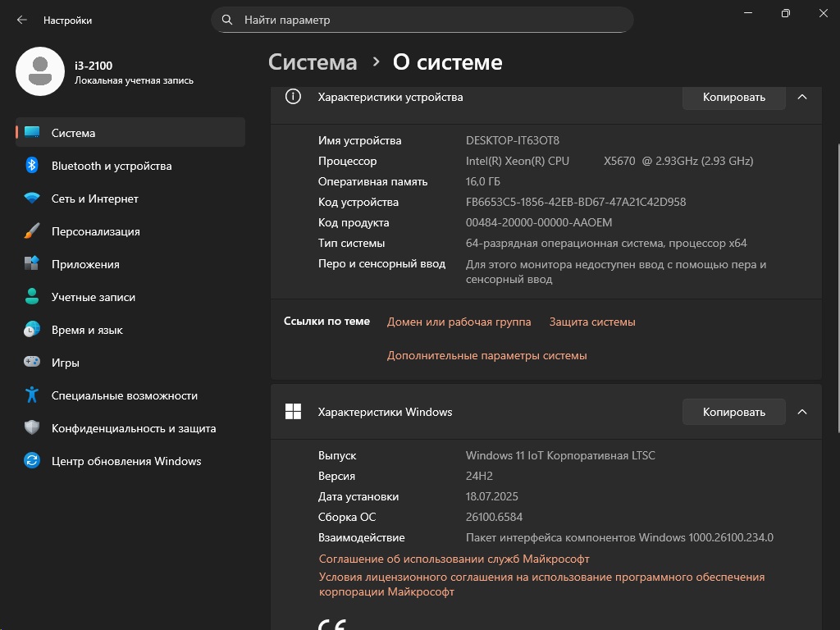Focus the Найти параметр search field
Image resolution: width=840 pixels, height=630 pixels.
(x=422, y=20)
